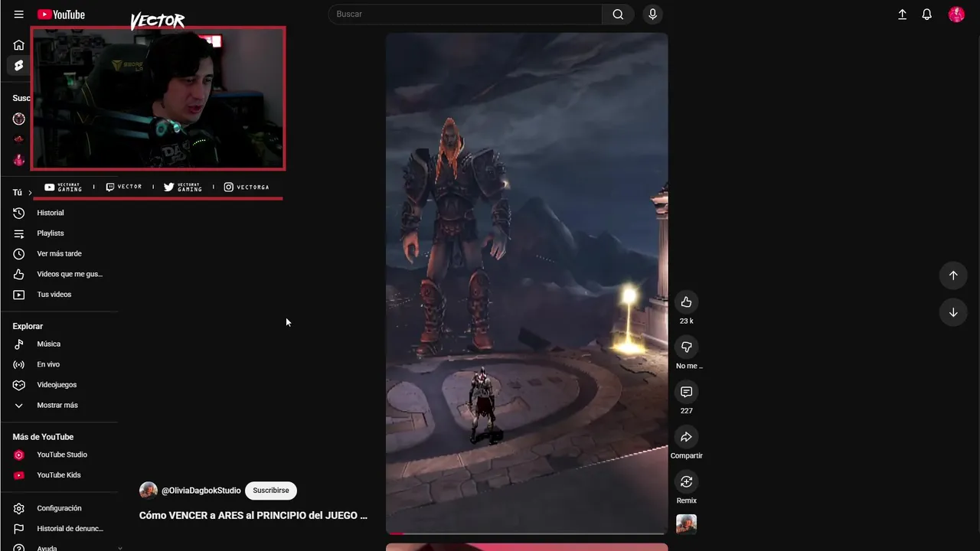980x551 pixels.
Task: Open the hamburger guide menu
Action: 18,15
